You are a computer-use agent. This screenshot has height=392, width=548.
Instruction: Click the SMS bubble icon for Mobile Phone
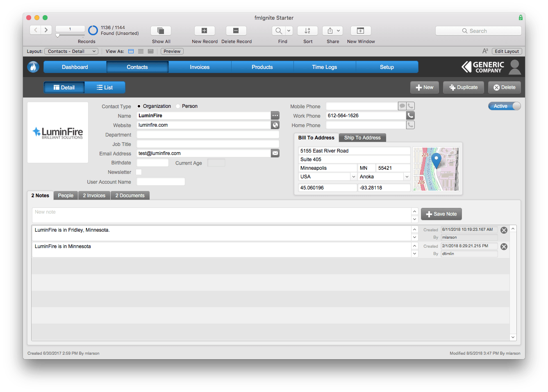click(x=402, y=106)
